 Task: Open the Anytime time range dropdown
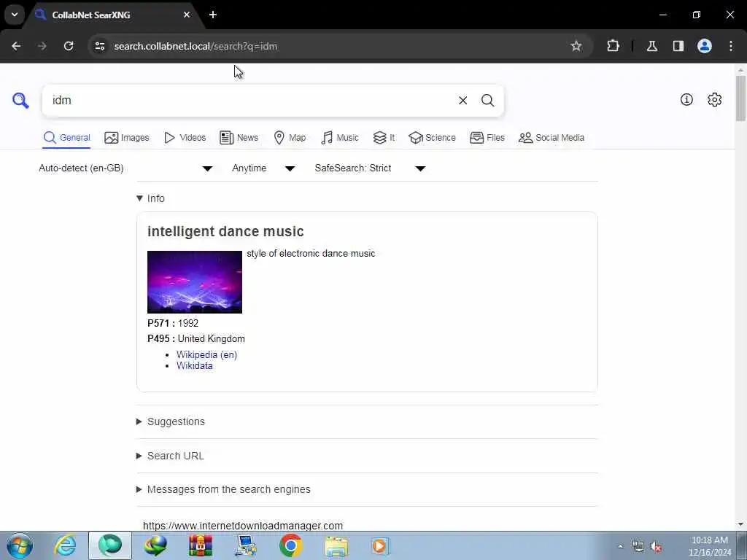click(x=263, y=168)
